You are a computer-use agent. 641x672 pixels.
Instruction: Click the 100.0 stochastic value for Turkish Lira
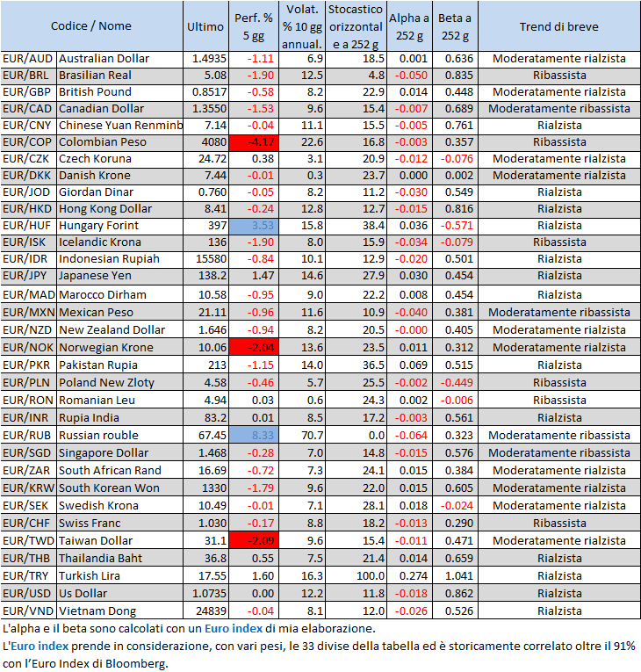click(x=356, y=576)
